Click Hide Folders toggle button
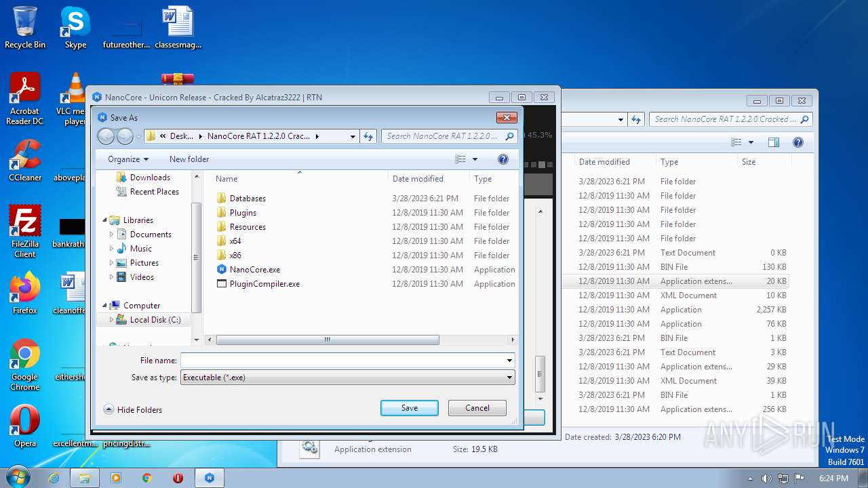 coord(133,409)
